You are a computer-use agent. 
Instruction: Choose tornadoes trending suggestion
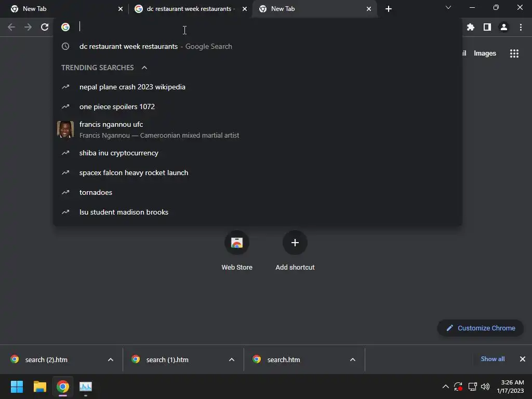click(x=258, y=192)
